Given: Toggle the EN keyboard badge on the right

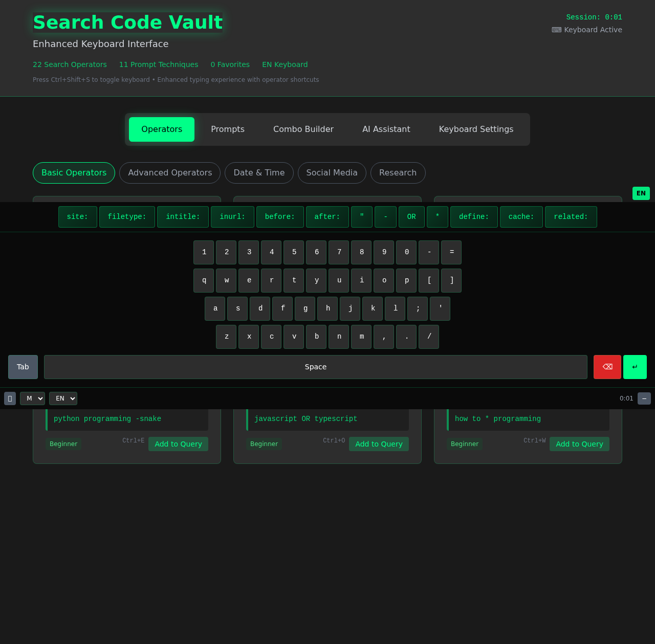Looking at the screenshot, I should click(x=640, y=193).
